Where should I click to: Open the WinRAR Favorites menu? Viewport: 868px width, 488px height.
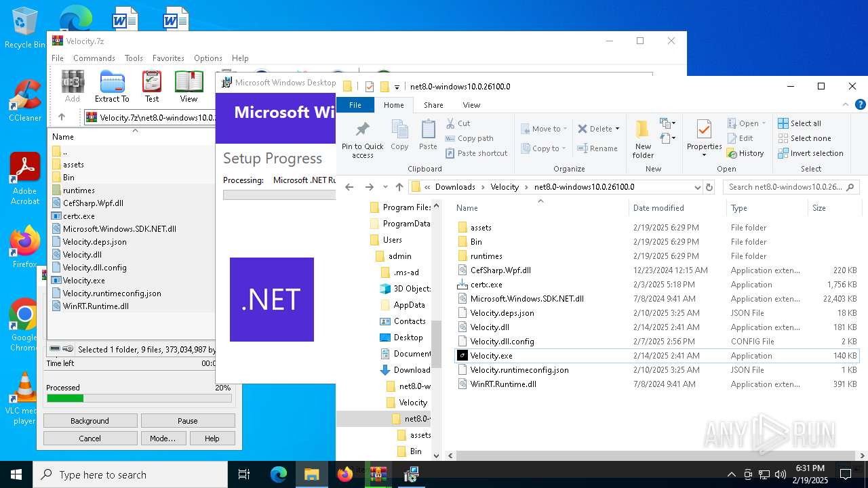[168, 58]
